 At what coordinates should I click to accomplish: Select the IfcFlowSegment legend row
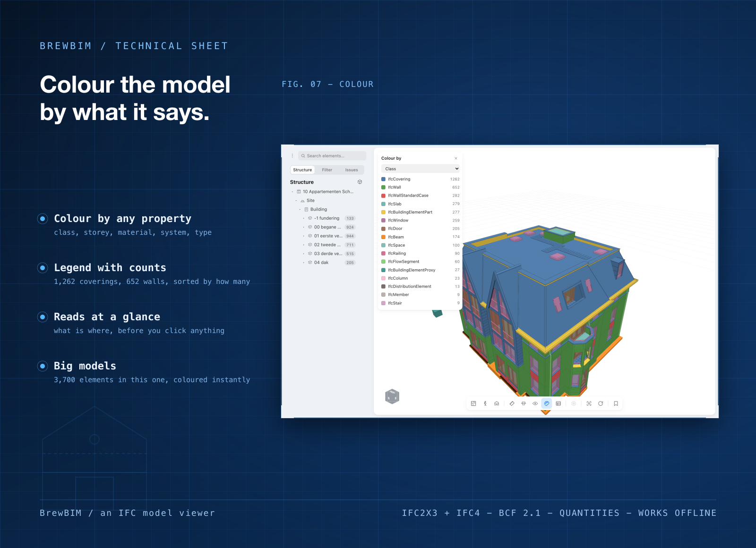[x=421, y=262]
